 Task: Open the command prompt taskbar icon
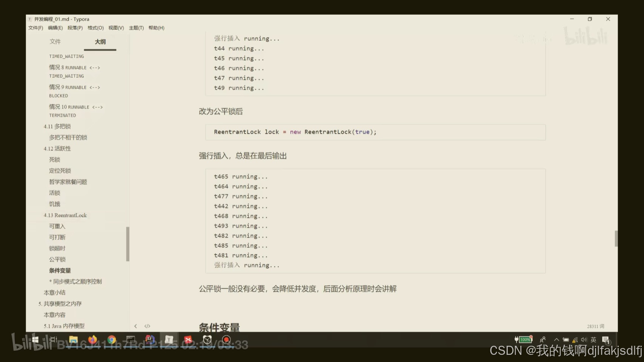tap(131, 340)
